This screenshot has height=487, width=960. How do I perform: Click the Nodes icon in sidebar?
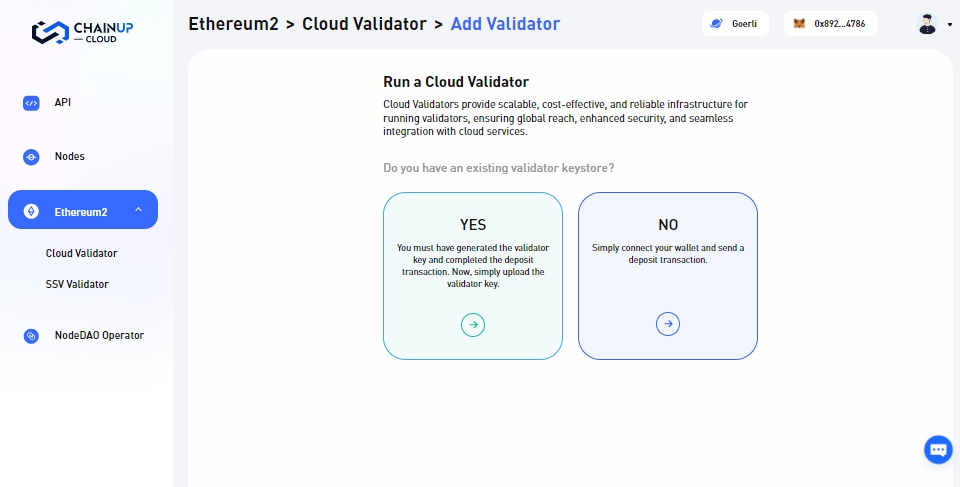[x=31, y=157]
